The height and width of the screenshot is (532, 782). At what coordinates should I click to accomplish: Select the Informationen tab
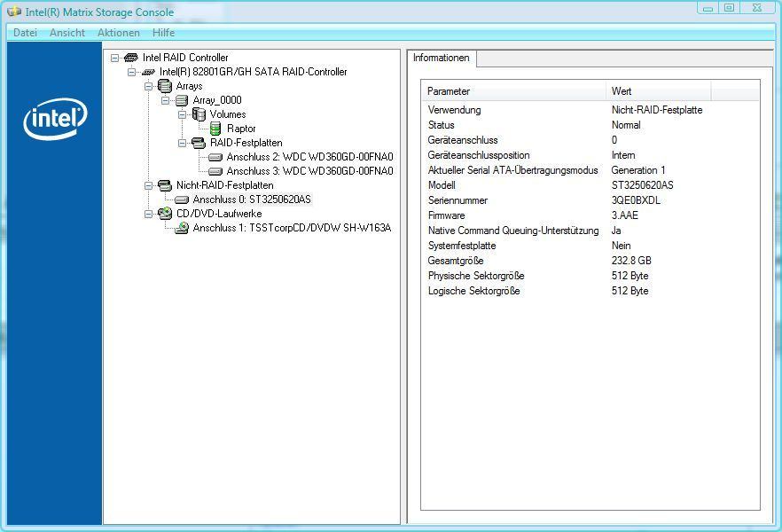tap(442, 58)
